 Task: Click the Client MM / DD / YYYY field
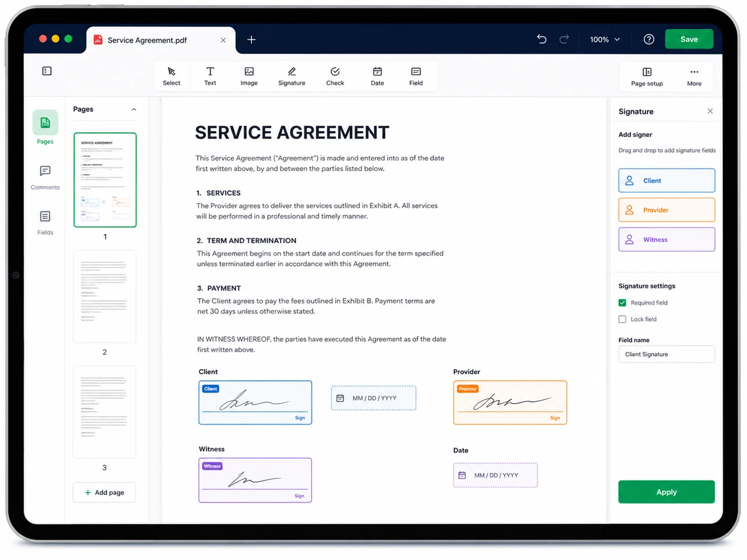click(373, 398)
